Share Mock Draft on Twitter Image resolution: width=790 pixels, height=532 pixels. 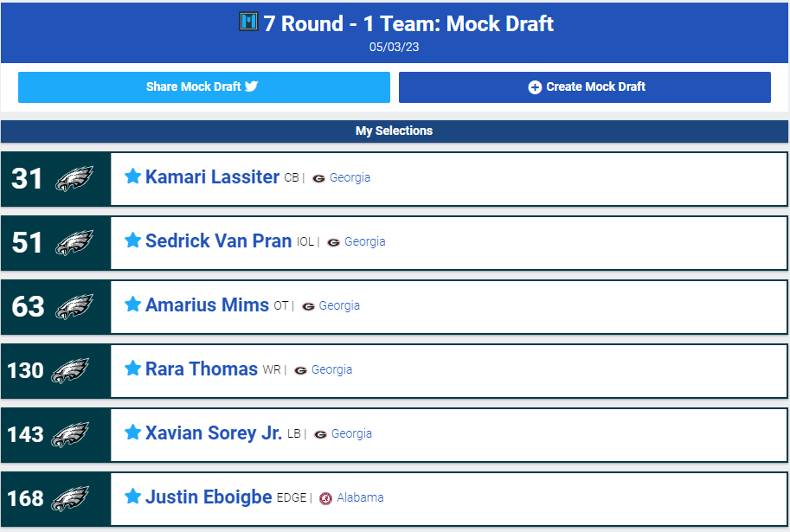(204, 87)
